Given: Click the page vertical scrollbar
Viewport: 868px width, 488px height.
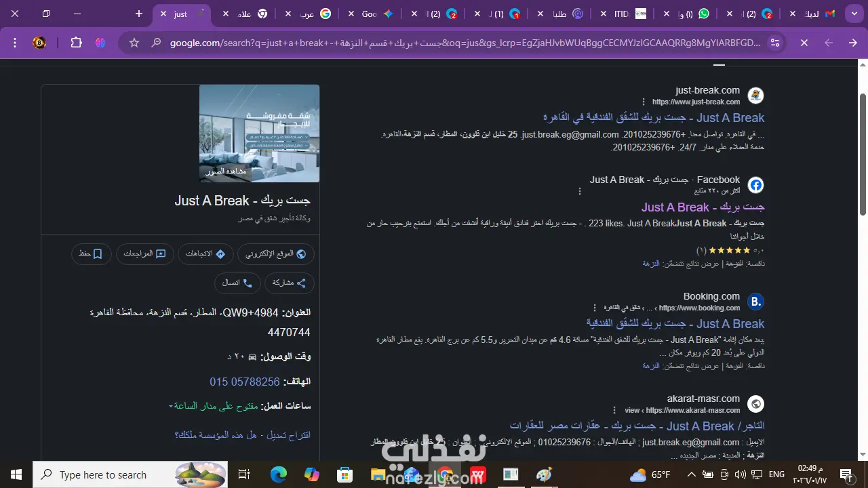Looking at the screenshot, I should 863,155.
